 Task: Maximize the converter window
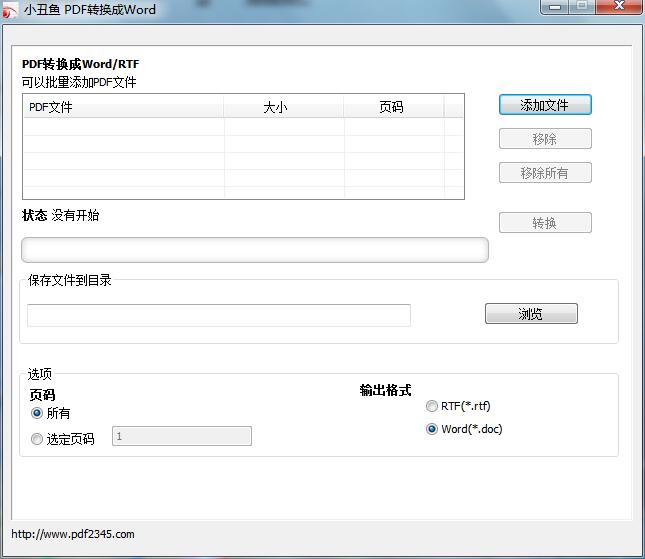[582, 7]
